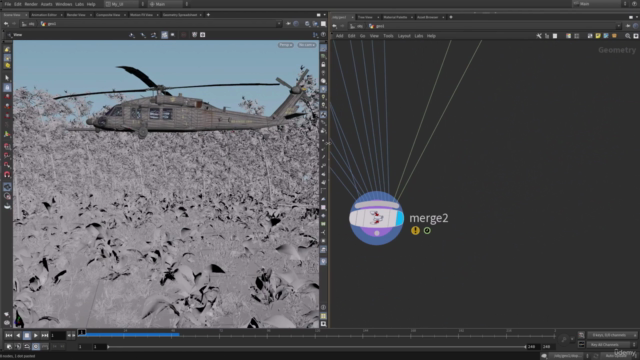Image resolution: width=640 pixels, height=360 pixels.
Task: Open the No cam camera dropdown
Action: pos(307,45)
